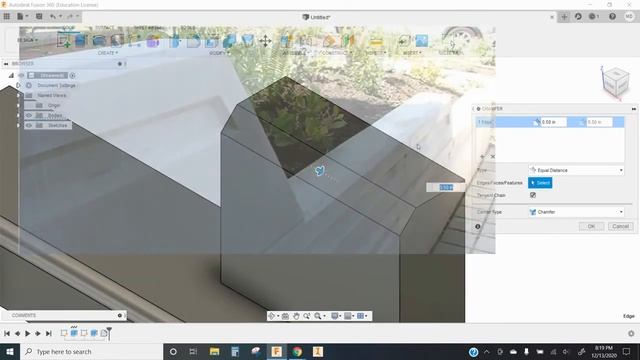Viewport: 640px width, 360px height.
Task: Select the Revolve tool
Action: (99, 41)
